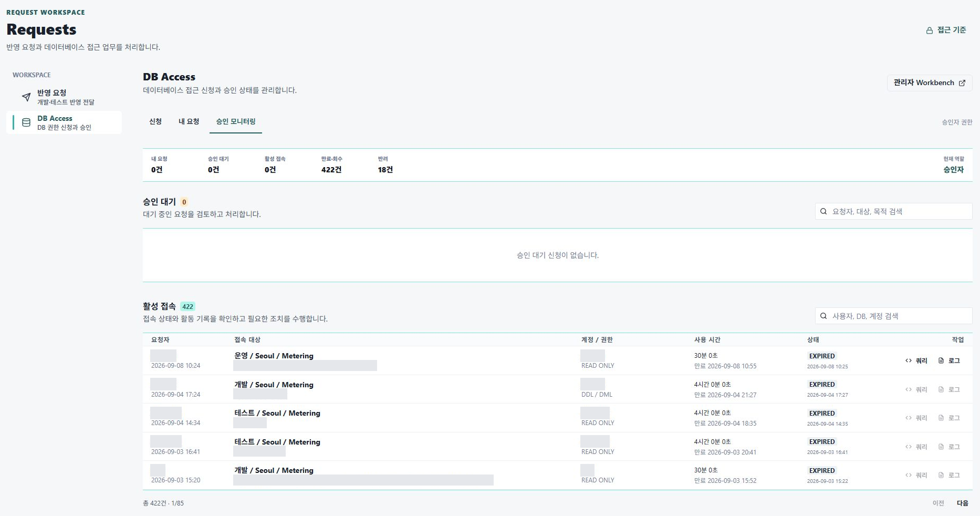
Task: Click the DDL / DML permission cell
Action: click(597, 395)
